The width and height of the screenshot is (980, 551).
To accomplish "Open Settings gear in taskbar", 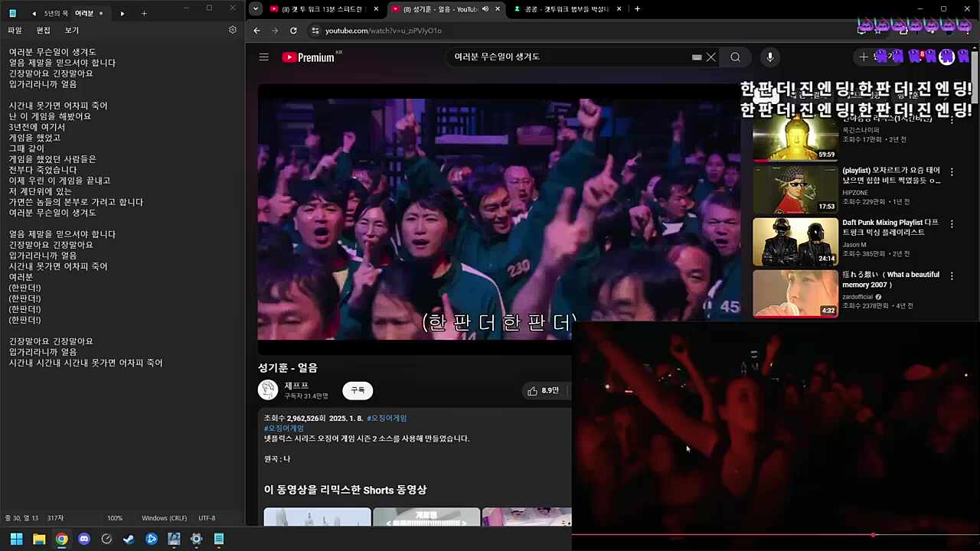I will pos(197,539).
